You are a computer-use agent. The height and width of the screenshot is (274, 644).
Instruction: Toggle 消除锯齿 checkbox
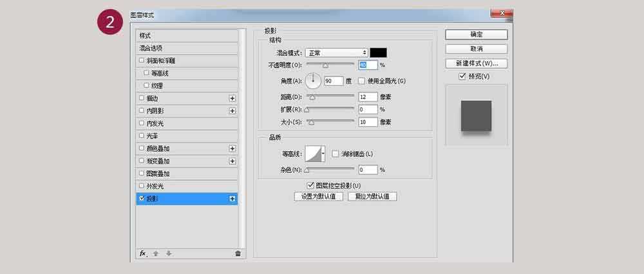tap(335, 154)
